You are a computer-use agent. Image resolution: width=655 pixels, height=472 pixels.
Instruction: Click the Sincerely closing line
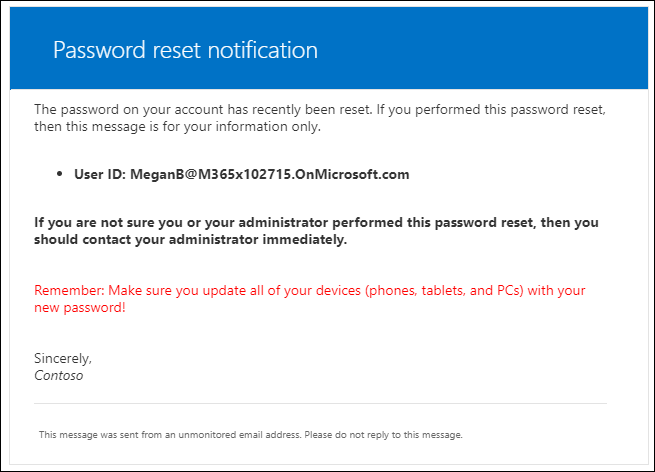63,358
